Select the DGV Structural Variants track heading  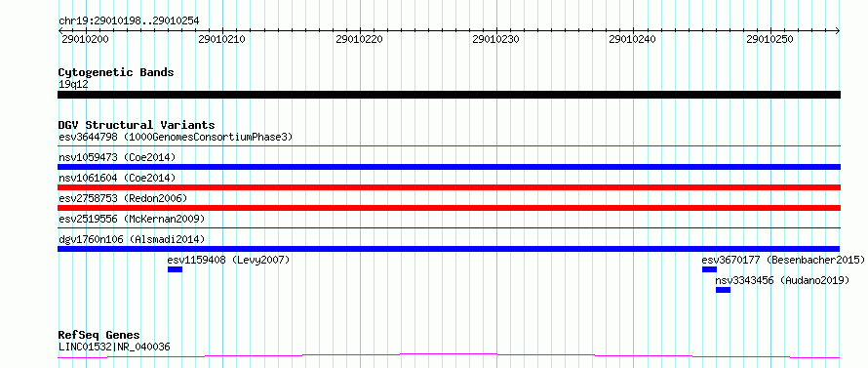pyautogui.click(x=137, y=125)
